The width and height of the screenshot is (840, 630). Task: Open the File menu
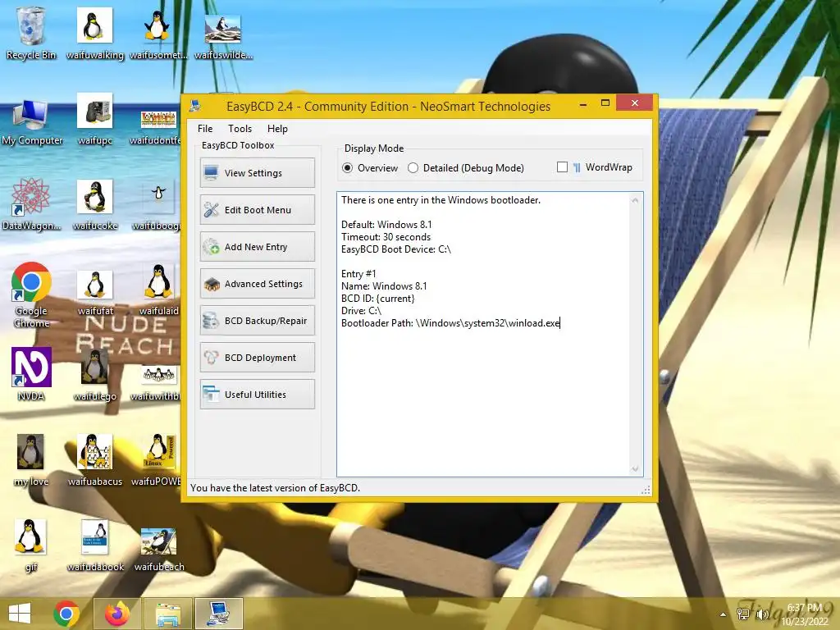click(205, 129)
